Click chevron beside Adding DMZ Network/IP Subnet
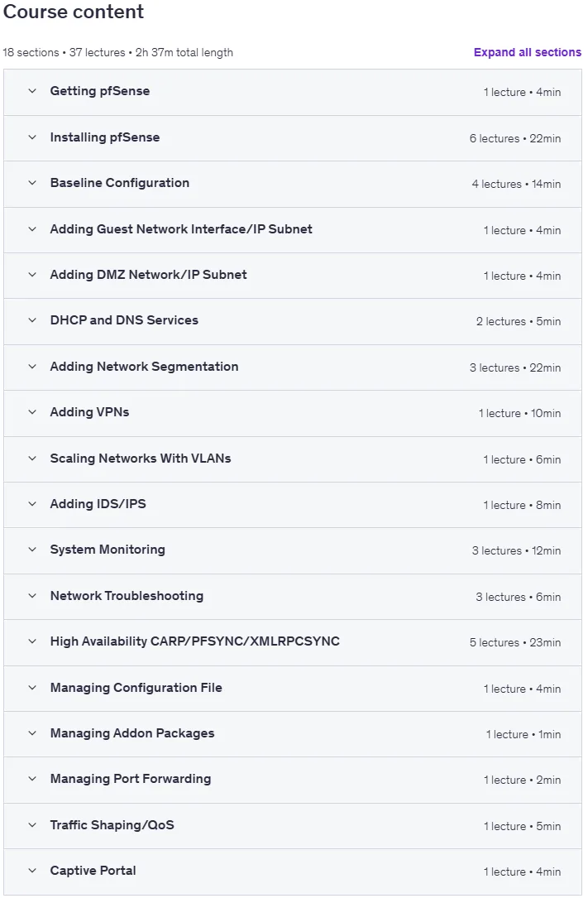The image size is (588, 898). [x=32, y=275]
